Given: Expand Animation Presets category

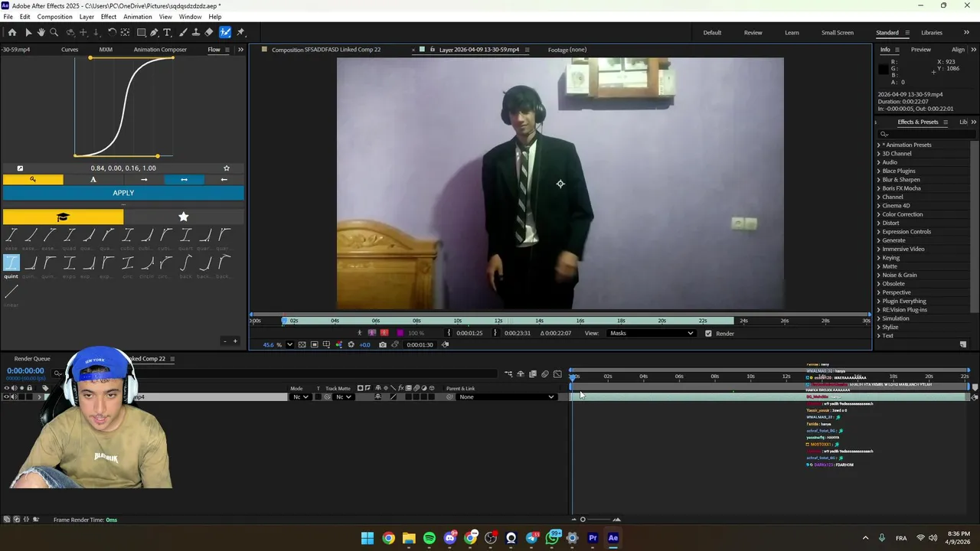Looking at the screenshot, I should click(x=878, y=145).
